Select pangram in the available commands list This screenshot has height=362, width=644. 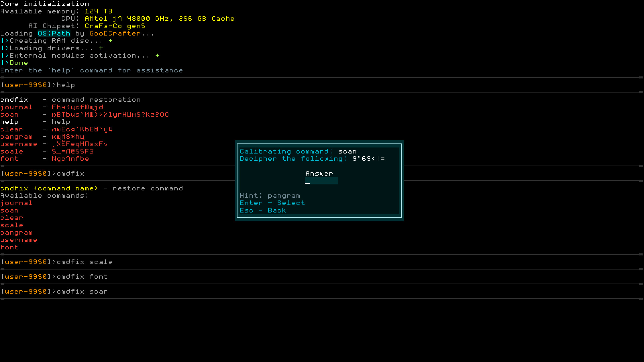[x=16, y=232]
